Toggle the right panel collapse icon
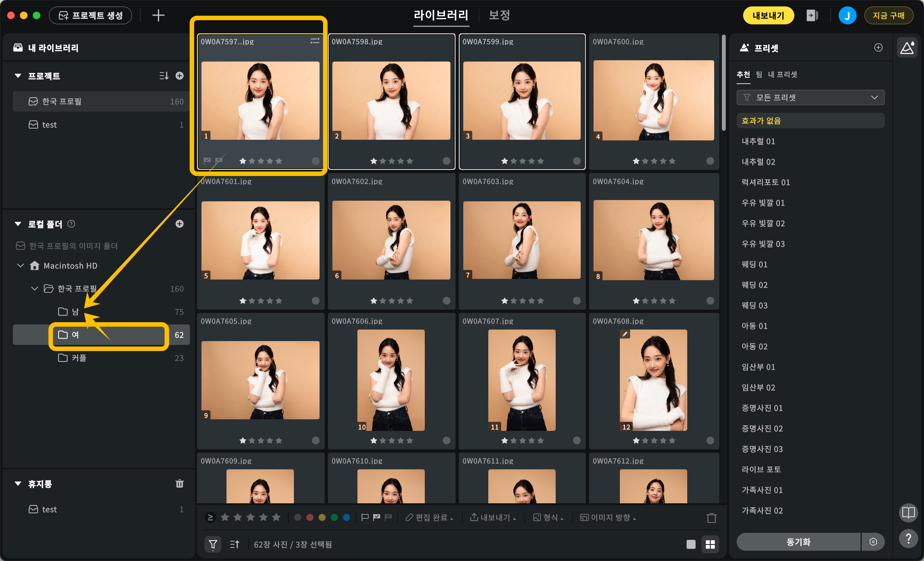924x561 pixels. 812,15
